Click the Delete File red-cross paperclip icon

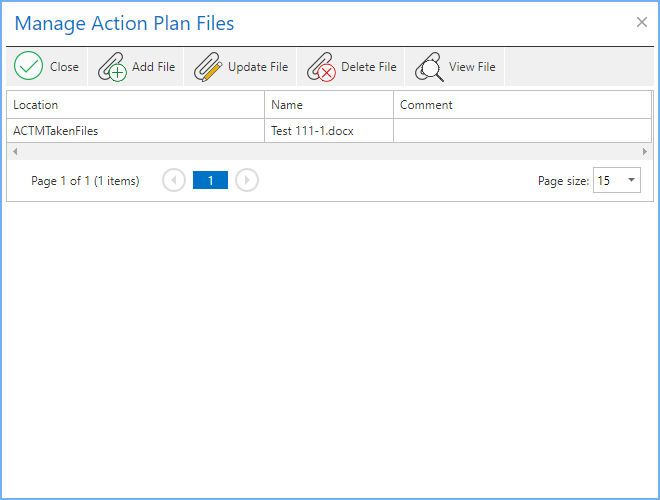(321, 67)
